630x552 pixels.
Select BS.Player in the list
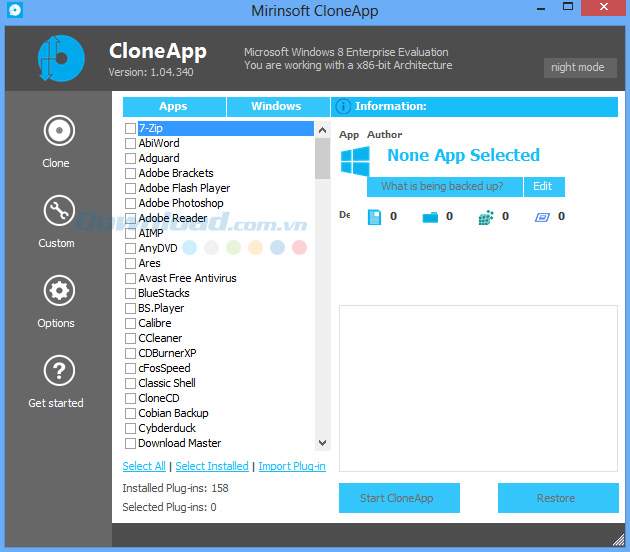coord(161,308)
